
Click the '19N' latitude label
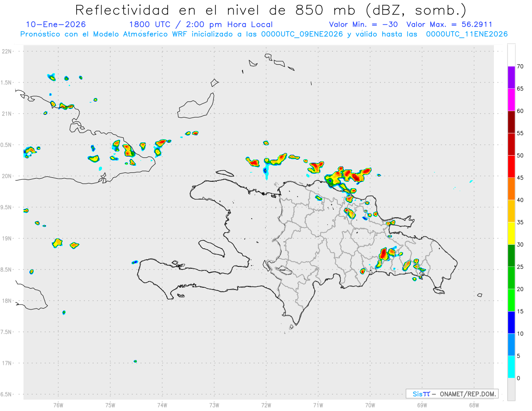(8, 239)
